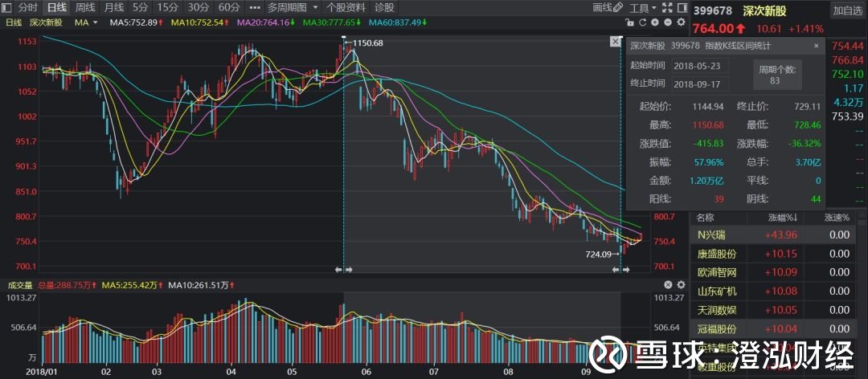Expand the dropdown arrow next to 多周期图
This screenshot has width=868, height=379.
coord(315,8)
